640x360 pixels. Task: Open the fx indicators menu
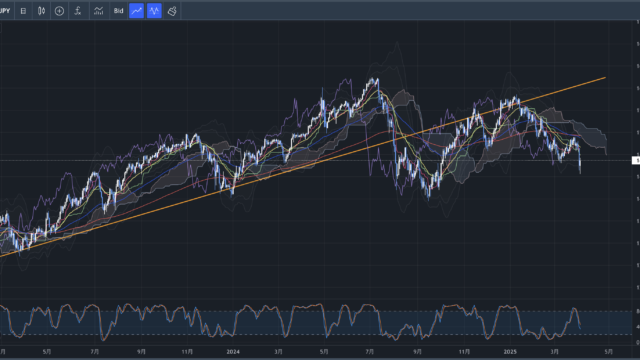click(78, 11)
